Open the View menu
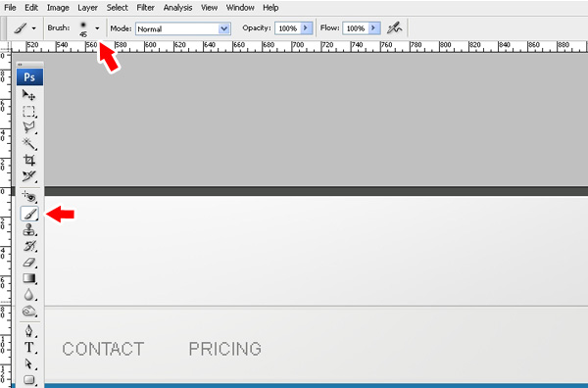The image size is (588, 388). [209, 8]
